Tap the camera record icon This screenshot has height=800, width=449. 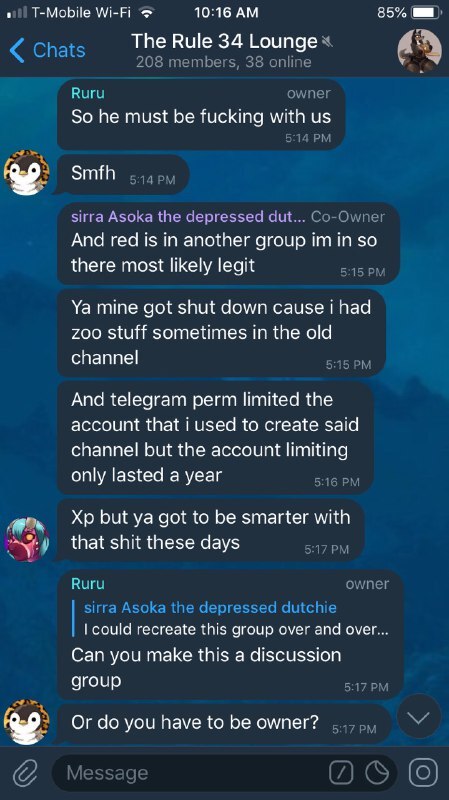[x=422, y=773]
